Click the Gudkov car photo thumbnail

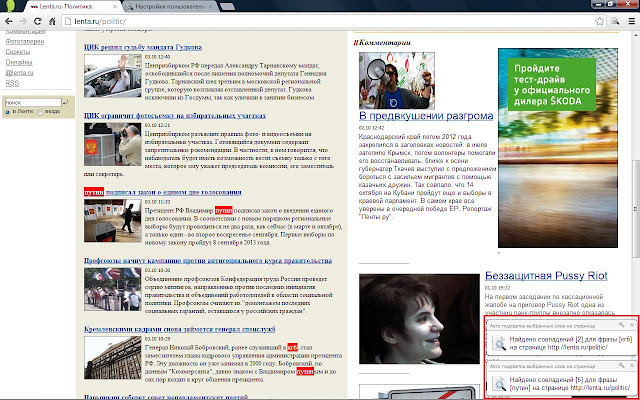point(113,76)
